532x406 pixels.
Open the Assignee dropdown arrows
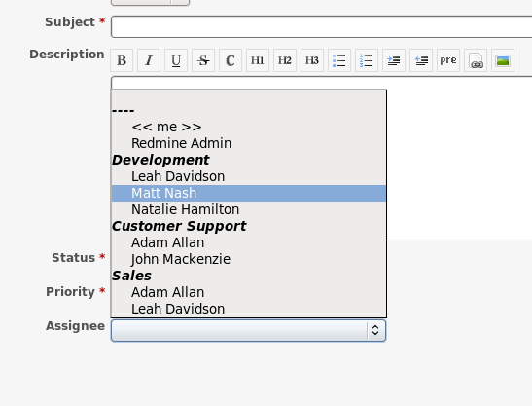pyautogui.click(x=375, y=330)
